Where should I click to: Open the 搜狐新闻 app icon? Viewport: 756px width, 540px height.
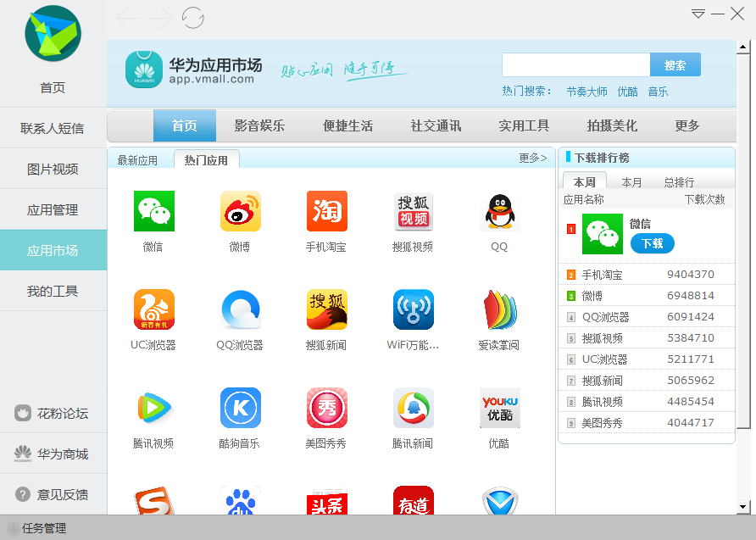[x=327, y=309]
